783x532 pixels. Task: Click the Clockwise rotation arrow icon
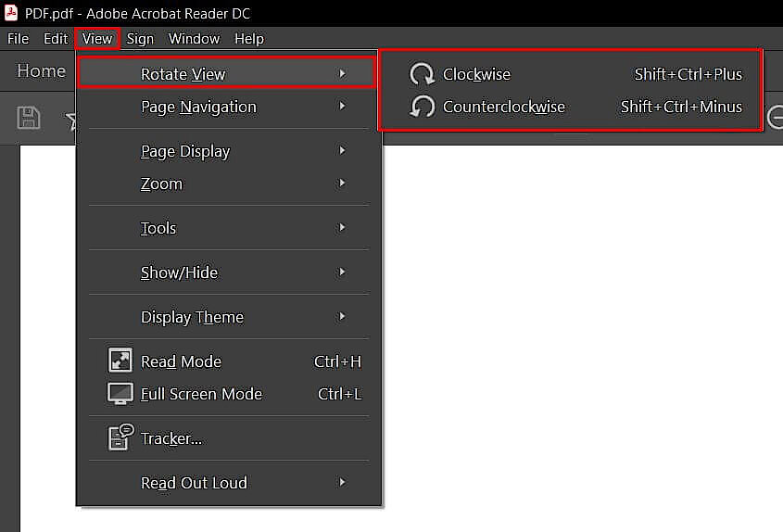pos(422,74)
